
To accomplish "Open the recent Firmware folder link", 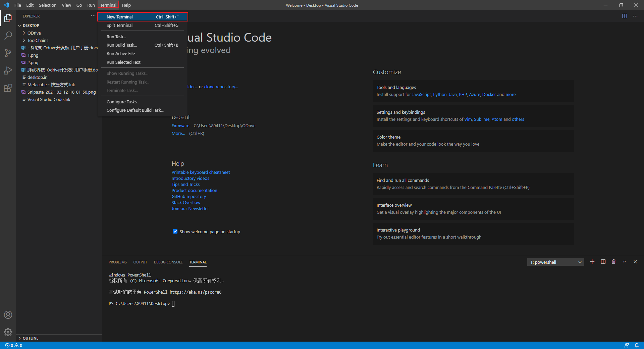I will pos(180,126).
